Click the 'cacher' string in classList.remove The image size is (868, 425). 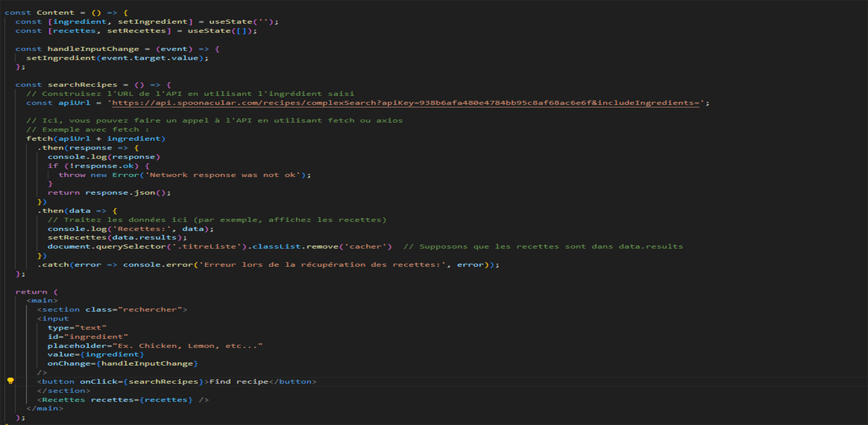365,247
